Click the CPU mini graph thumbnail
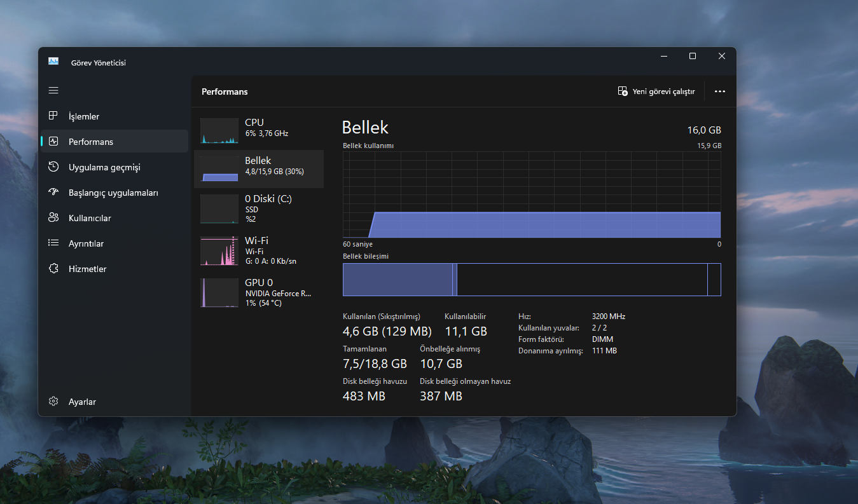Screen dimensions: 858x504 219,131
